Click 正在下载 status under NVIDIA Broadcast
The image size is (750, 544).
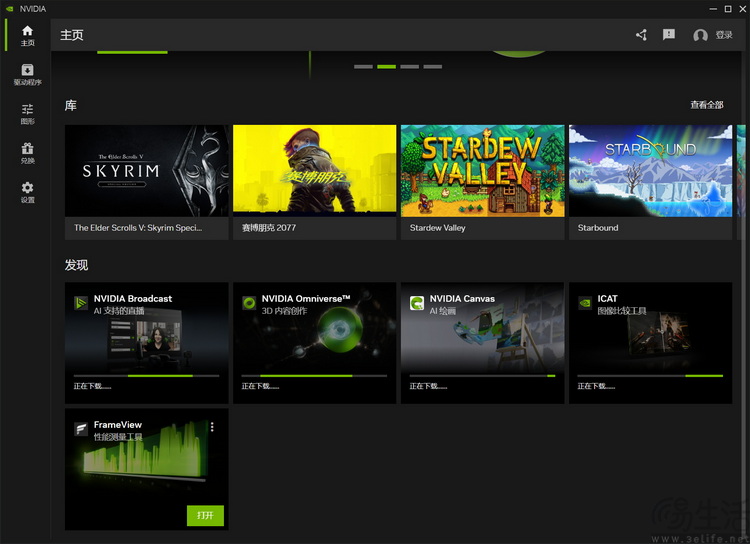pos(92,386)
